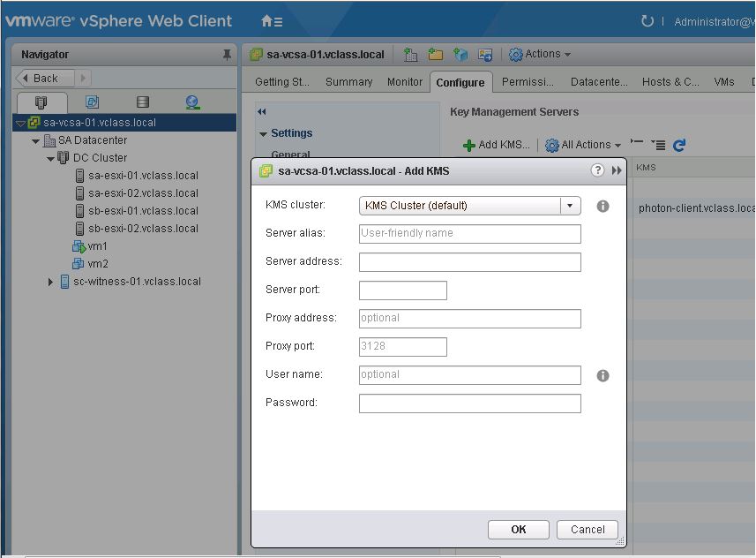The width and height of the screenshot is (756, 558).
Task: Click the refresh icon in top header
Action: [647, 21]
